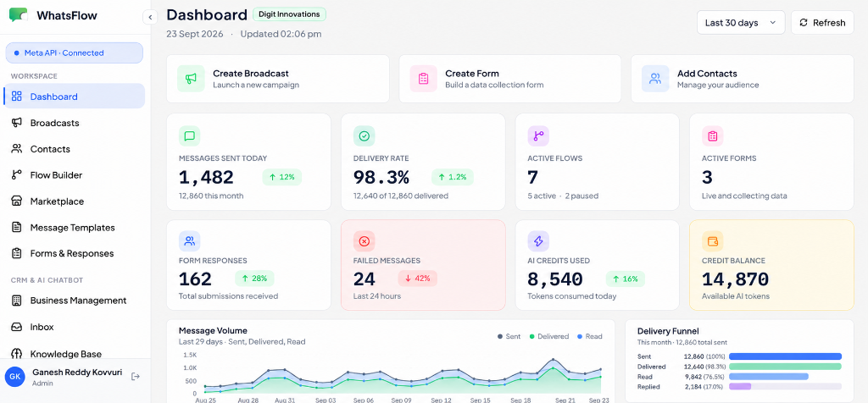Click the Knowledge Base icon
The width and height of the screenshot is (868, 403).
tap(17, 353)
